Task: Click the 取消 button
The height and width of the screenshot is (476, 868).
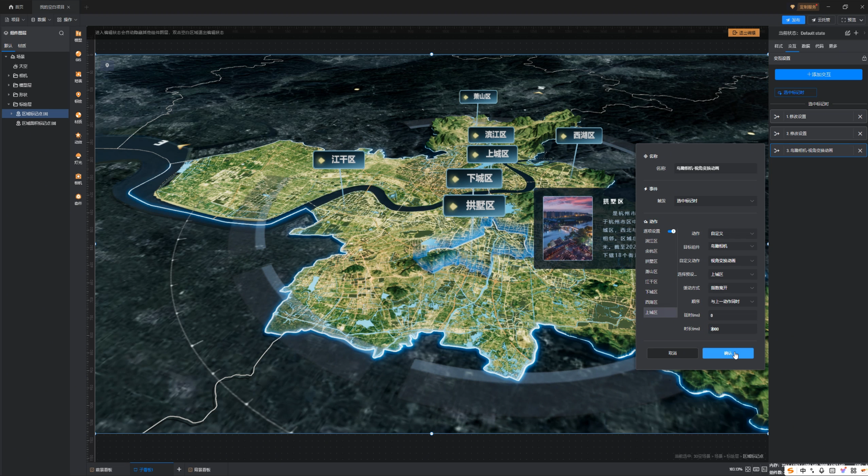Action: click(672, 353)
